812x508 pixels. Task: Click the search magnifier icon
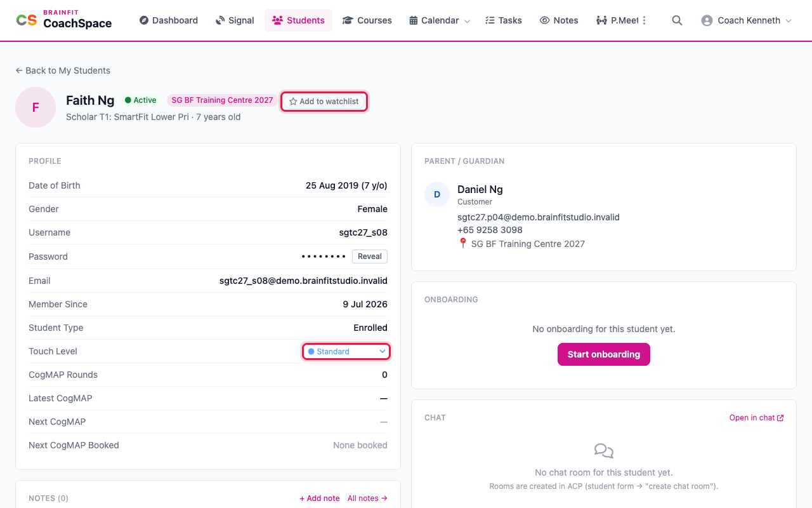pyautogui.click(x=677, y=20)
